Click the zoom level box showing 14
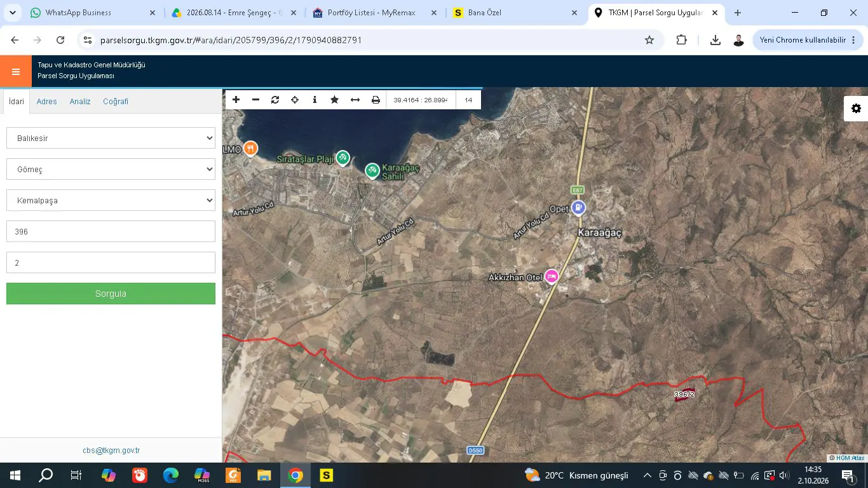Screen dimensions: 868x488 468,100
